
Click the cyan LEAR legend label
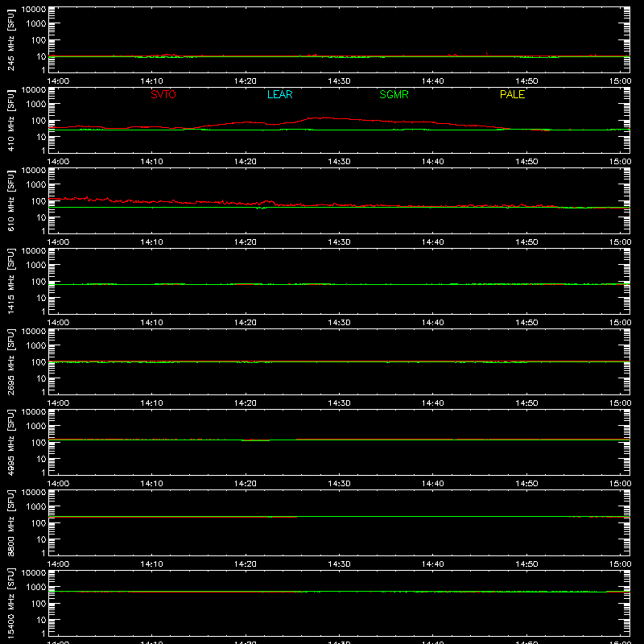coord(279,94)
